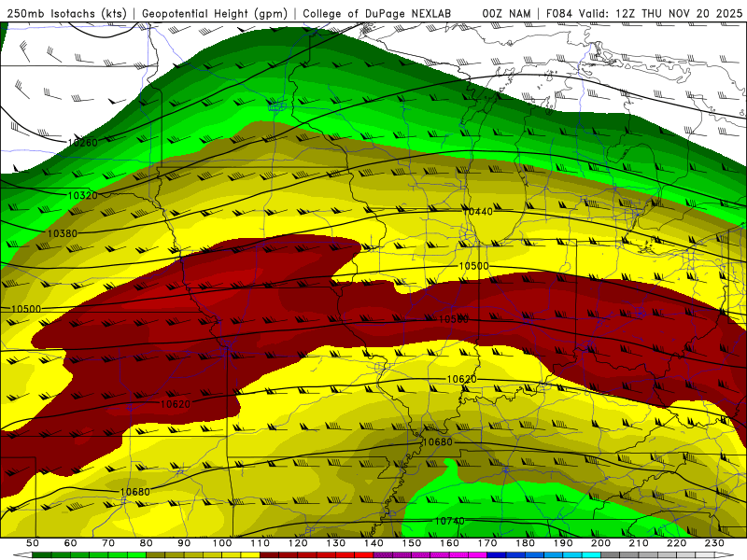747x560 pixels.
Task: Select the 10380 contour label
Action: coord(63,233)
